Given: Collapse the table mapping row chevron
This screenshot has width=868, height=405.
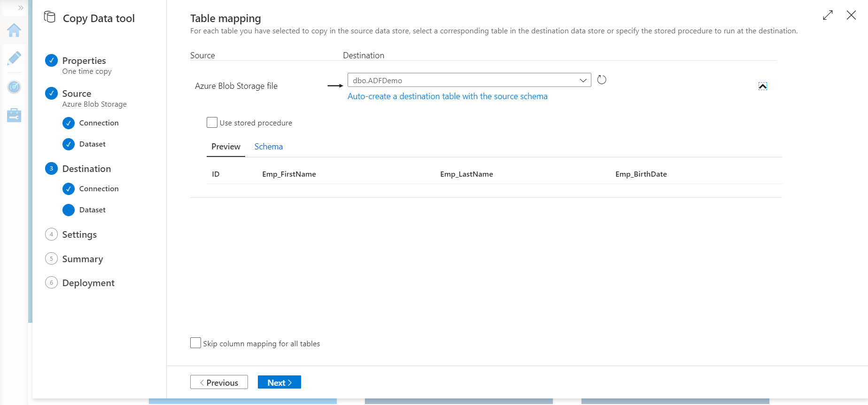Looking at the screenshot, I should click(x=763, y=86).
